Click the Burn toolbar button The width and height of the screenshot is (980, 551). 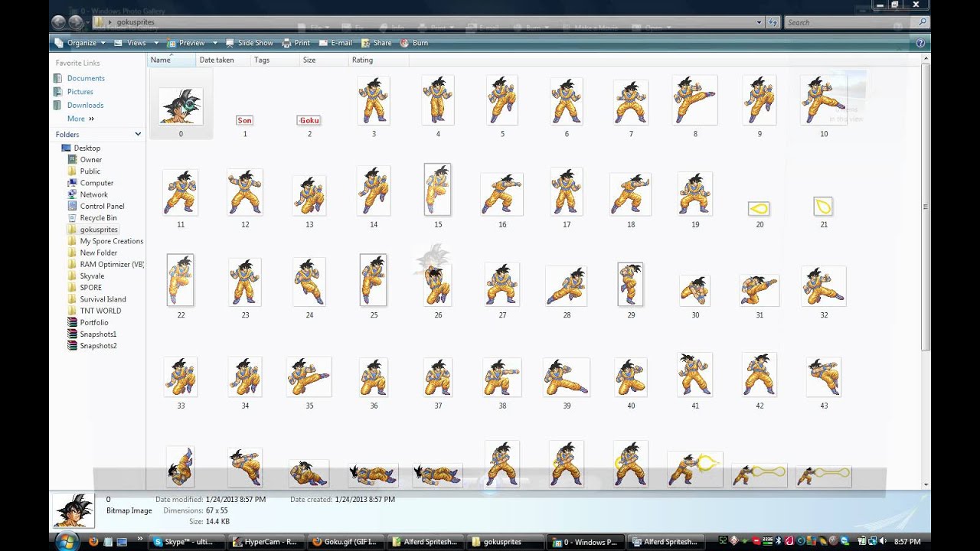click(414, 43)
